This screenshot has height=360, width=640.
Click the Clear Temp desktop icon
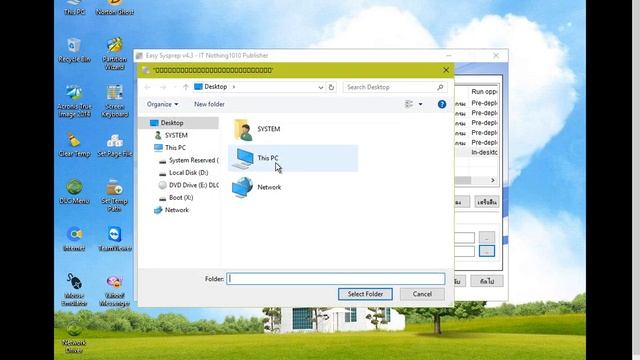[74, 144]
